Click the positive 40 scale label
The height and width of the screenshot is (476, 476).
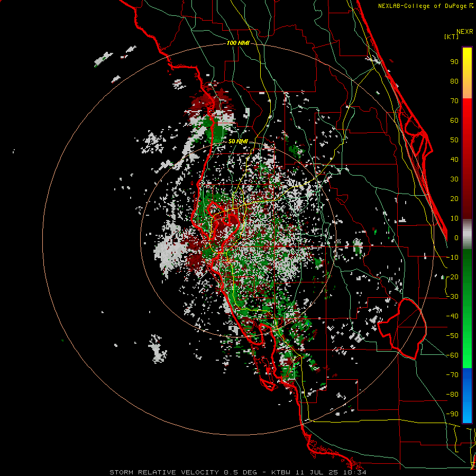454,159
